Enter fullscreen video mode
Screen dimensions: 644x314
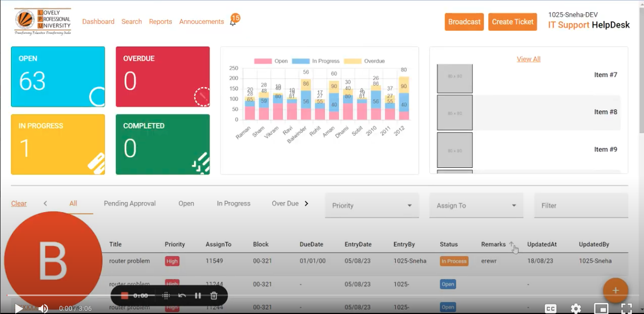click(x=627, y=309)
